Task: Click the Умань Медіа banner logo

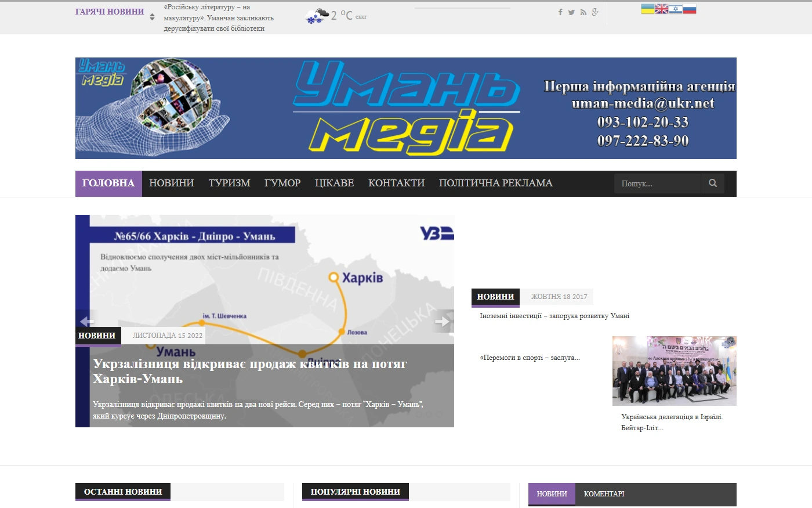Action: point(406,108)
